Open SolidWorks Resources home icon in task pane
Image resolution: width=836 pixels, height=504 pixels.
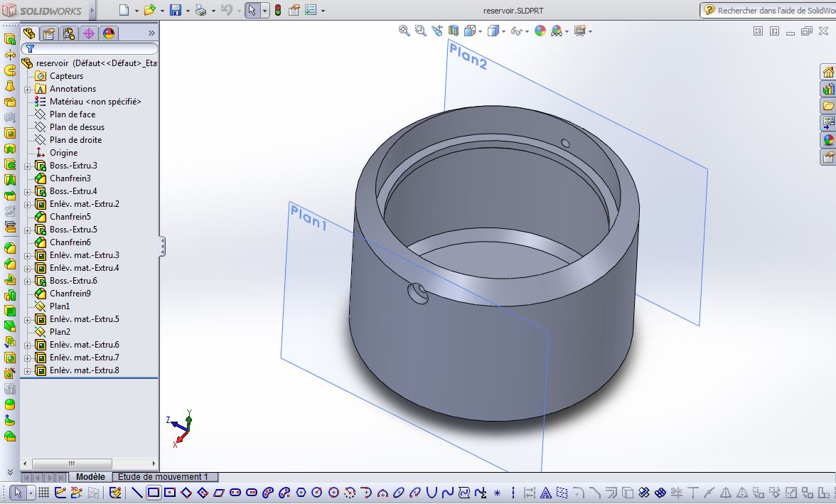click(x=828, y=72)
